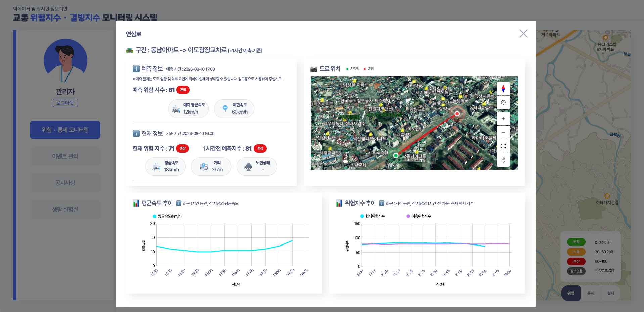The width and height of the screenshot is (644, 312).
Task: Click the 종점 legend label above map
Action: pyautogui.click(x=371, y=69)
